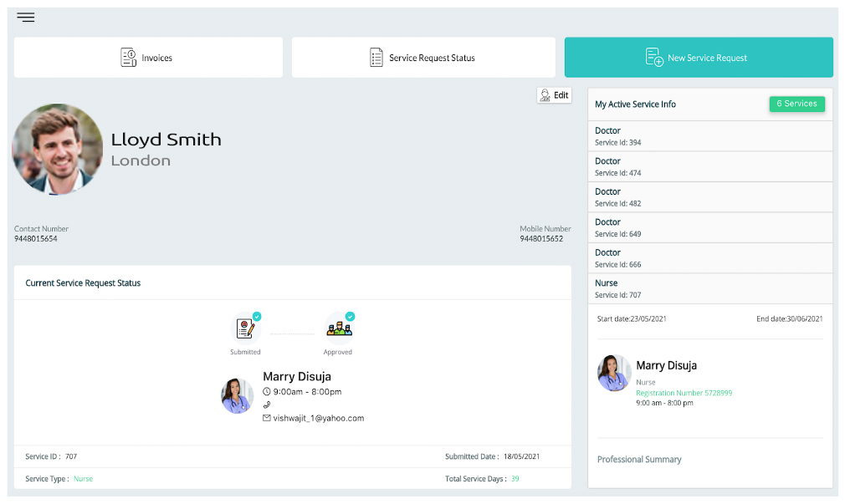Open the Invoices tab
The image size is (845, 504).
coord(148,58)
